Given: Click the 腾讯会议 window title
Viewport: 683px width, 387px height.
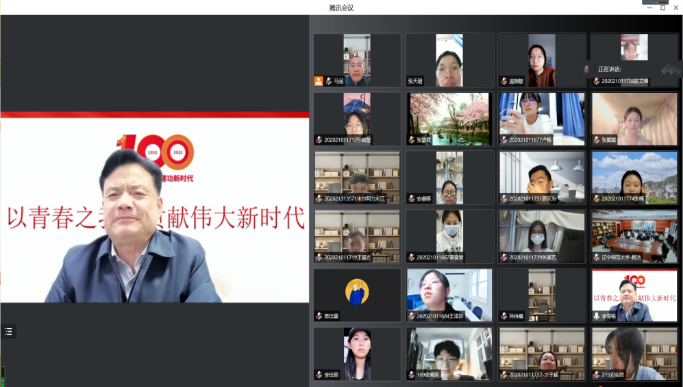Looking at the screenshot, I should coord(341,8).
